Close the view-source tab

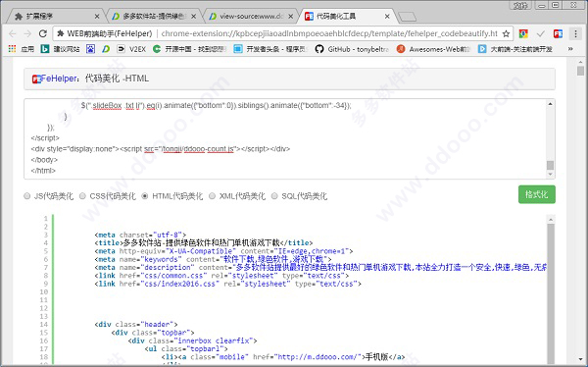tap(290, 17)
